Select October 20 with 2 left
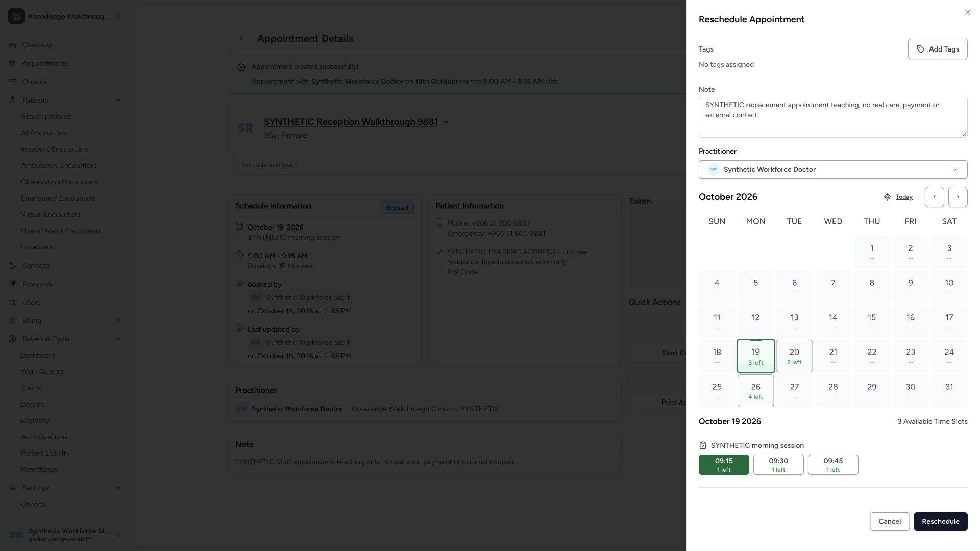This screenshot has width=980, height=551. 794,356
